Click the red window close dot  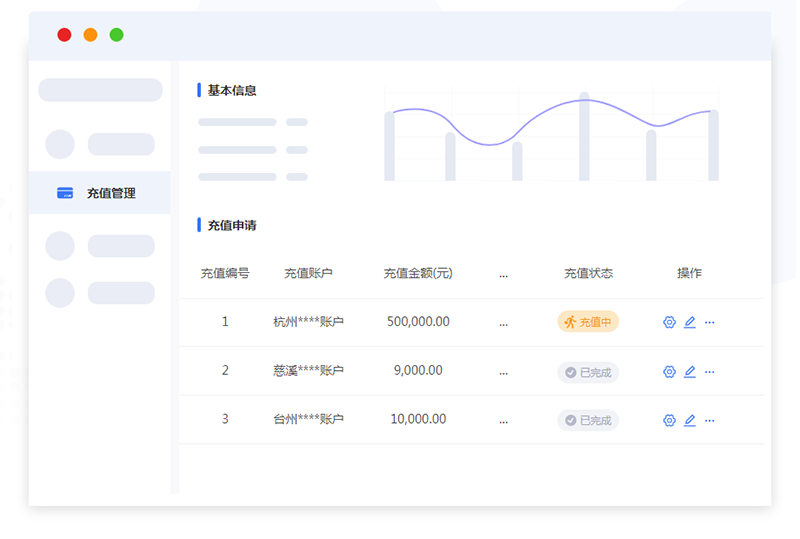tap(64, 35)
